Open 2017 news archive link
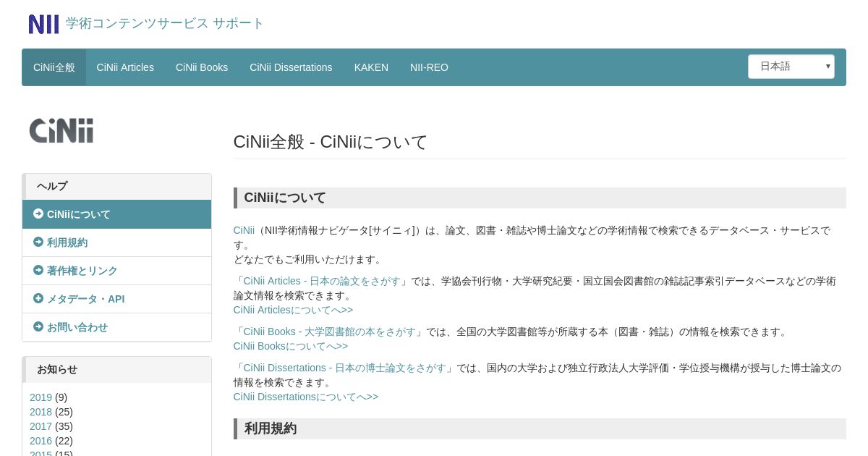Screen dimensions: 868x456 point(41,426)
